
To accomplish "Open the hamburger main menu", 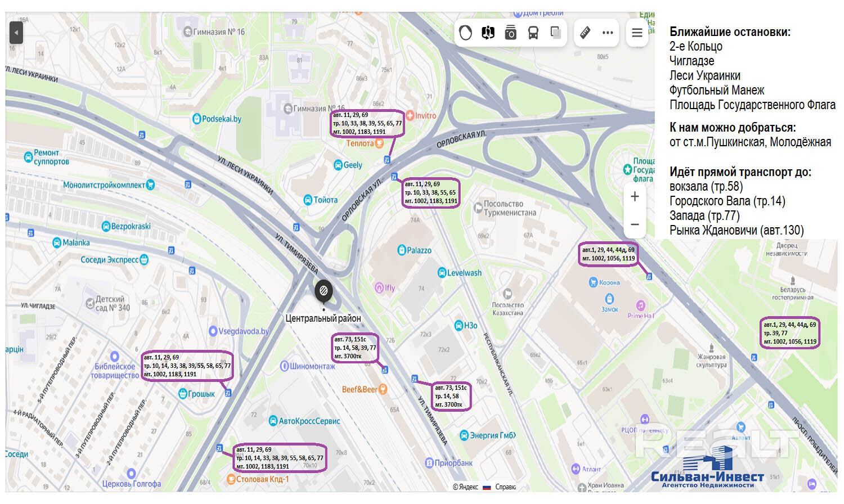I will 637,33.
